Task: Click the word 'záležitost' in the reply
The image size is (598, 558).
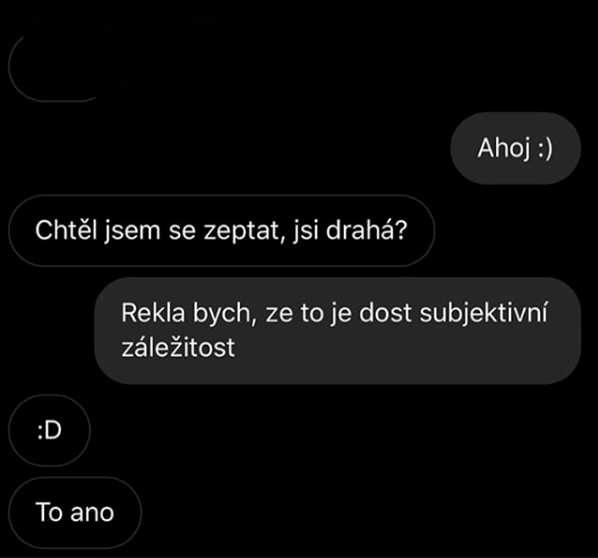Action: 178,347
